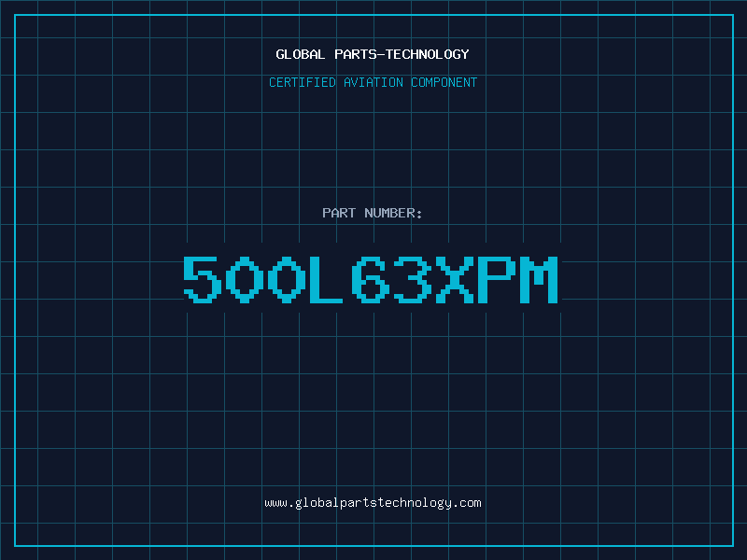Click the first 0 in the part number
Viewport: 747px width, 560px height.
[245, 279]
